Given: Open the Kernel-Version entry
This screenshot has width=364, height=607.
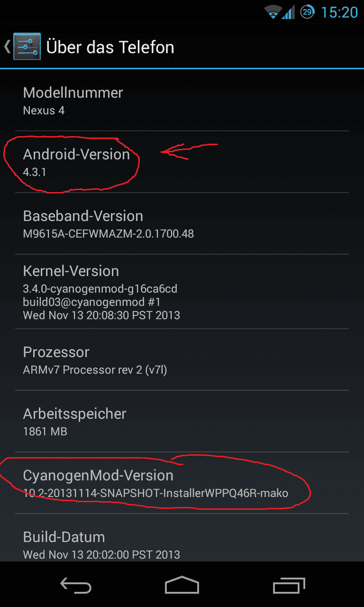Looking at the screenshot, I should (x=182, y=292).
